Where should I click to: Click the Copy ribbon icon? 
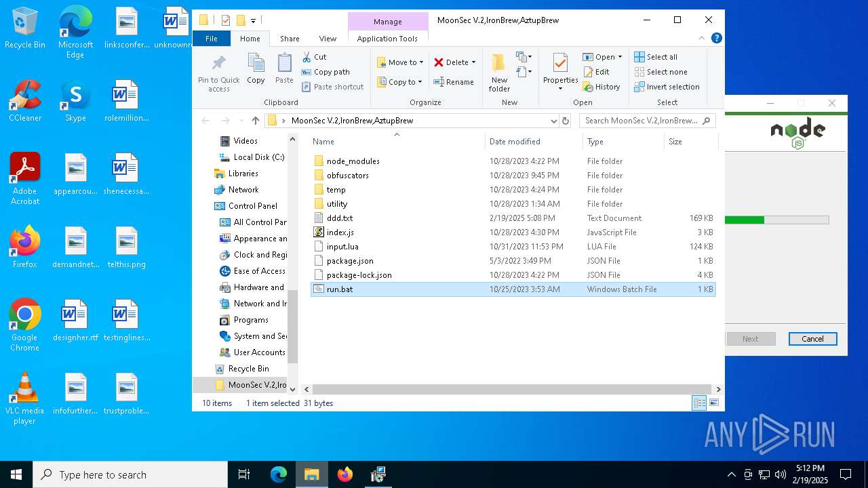click(256, 68)
